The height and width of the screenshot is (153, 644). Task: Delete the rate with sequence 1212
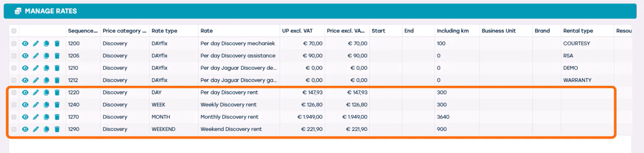[57, 80]
